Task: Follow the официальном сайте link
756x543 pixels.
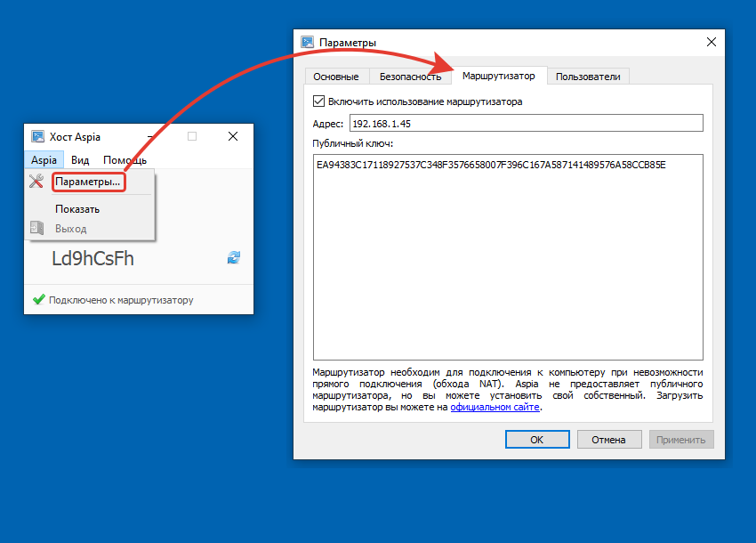Action: 495,407
